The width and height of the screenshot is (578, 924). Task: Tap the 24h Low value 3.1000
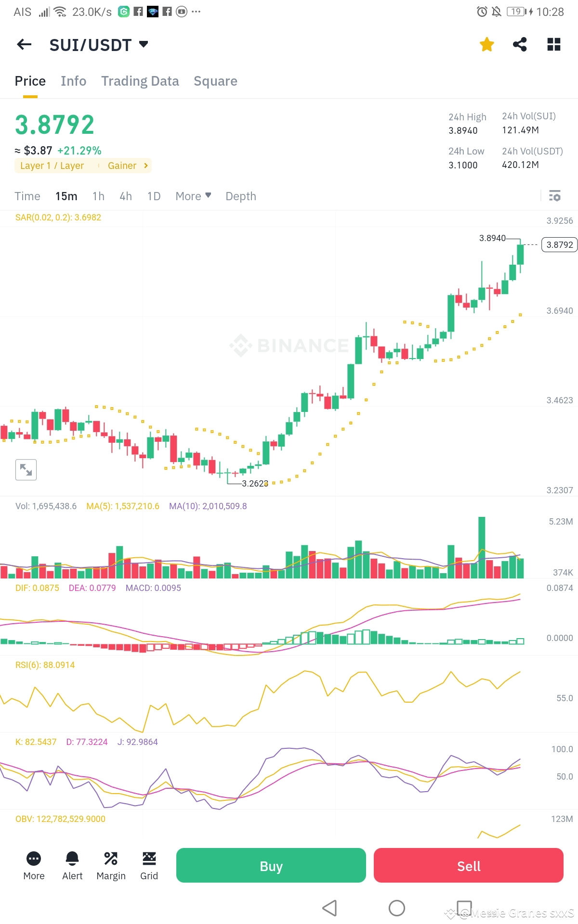click(x=463, y=165)
